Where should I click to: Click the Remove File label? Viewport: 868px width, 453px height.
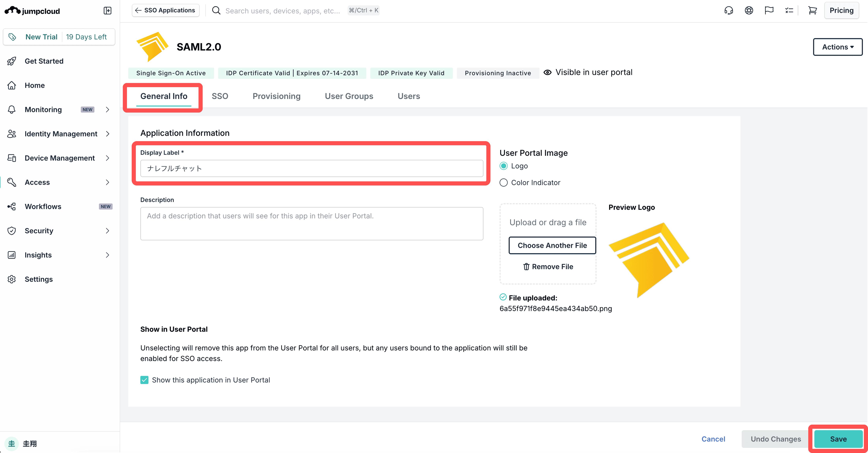[553, 267]
